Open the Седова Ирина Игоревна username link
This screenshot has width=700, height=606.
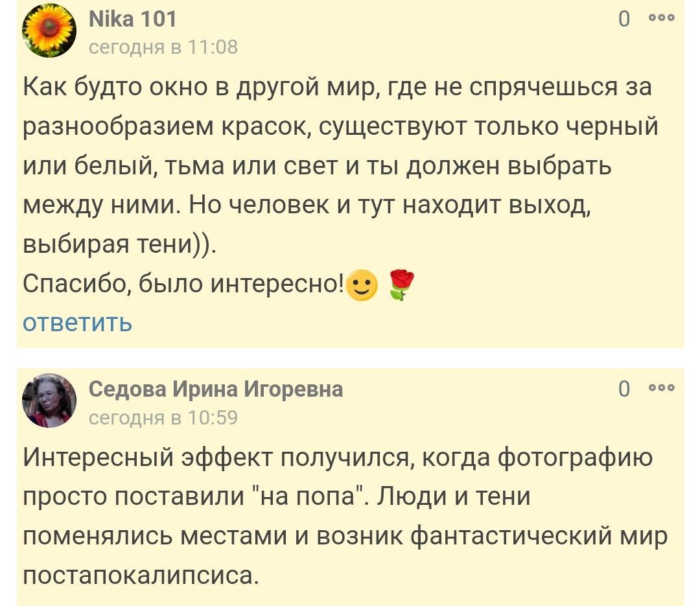pyautogui.click(x=215, y=389)
